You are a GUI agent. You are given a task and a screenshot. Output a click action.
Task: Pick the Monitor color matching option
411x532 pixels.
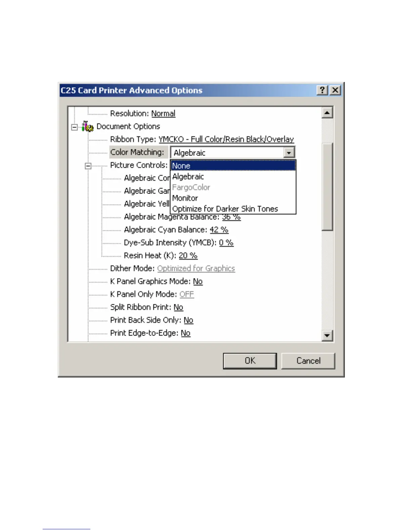[233, 198]
